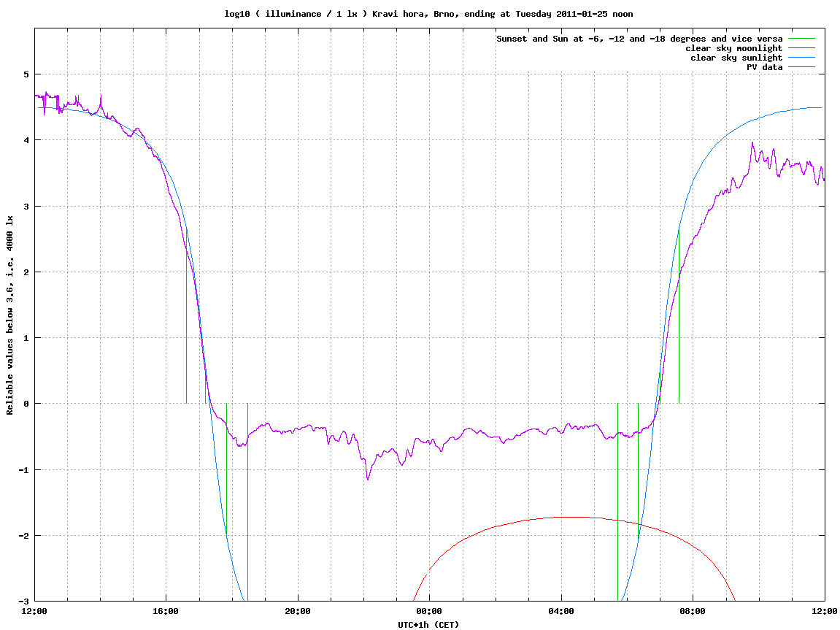
Task: Click the 'clear sky moonlight' legend label
Action: coord(733,48)
